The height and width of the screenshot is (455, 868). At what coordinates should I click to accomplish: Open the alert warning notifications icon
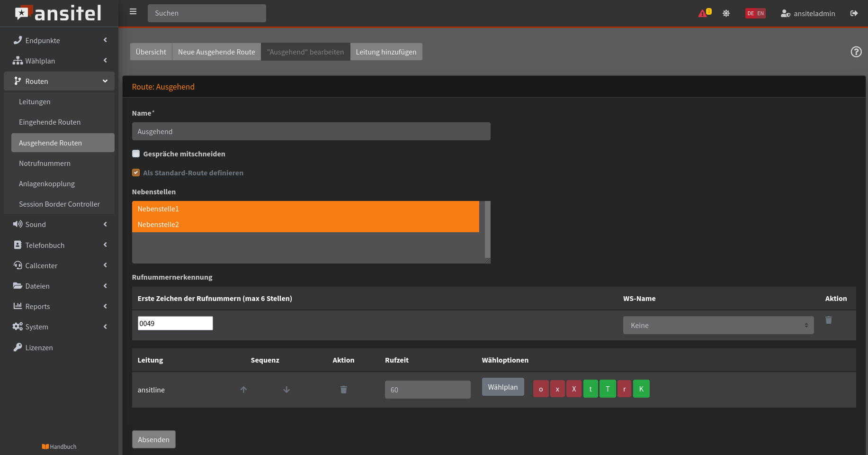(x=703, y=13)
